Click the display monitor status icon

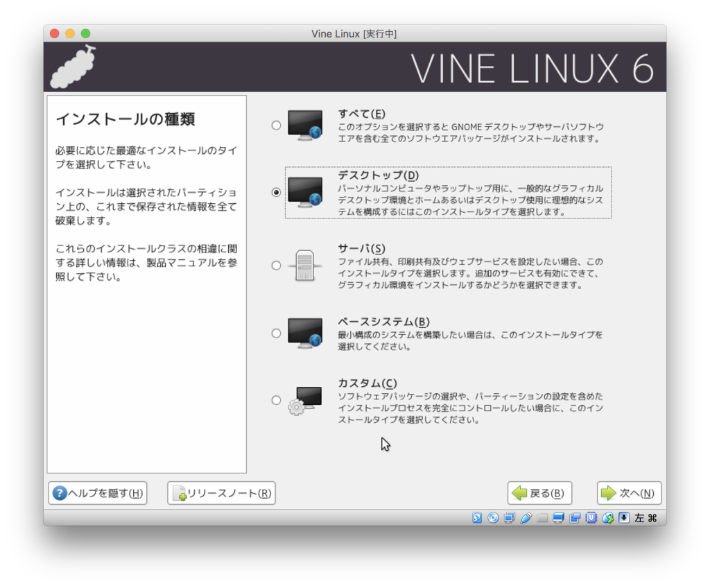[x=558, y=518]
